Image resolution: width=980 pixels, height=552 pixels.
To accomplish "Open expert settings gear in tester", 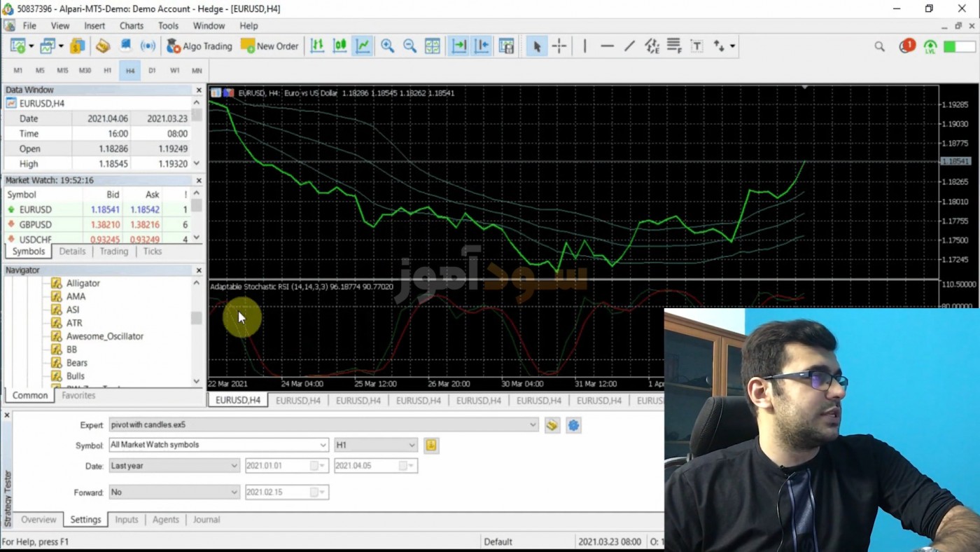I will [x=573, y=425].
